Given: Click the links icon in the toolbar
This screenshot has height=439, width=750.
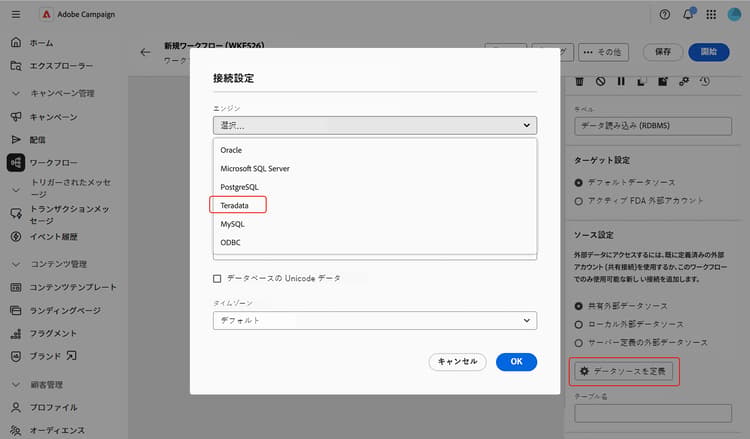Looking at the screenshot, I should (684, 81).
